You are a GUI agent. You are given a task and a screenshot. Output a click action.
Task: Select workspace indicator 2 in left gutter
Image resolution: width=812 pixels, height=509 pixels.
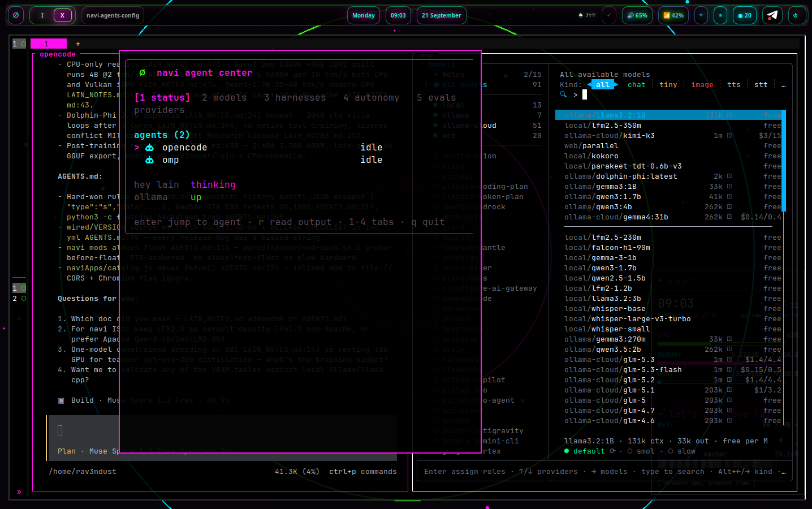point(19,299)
